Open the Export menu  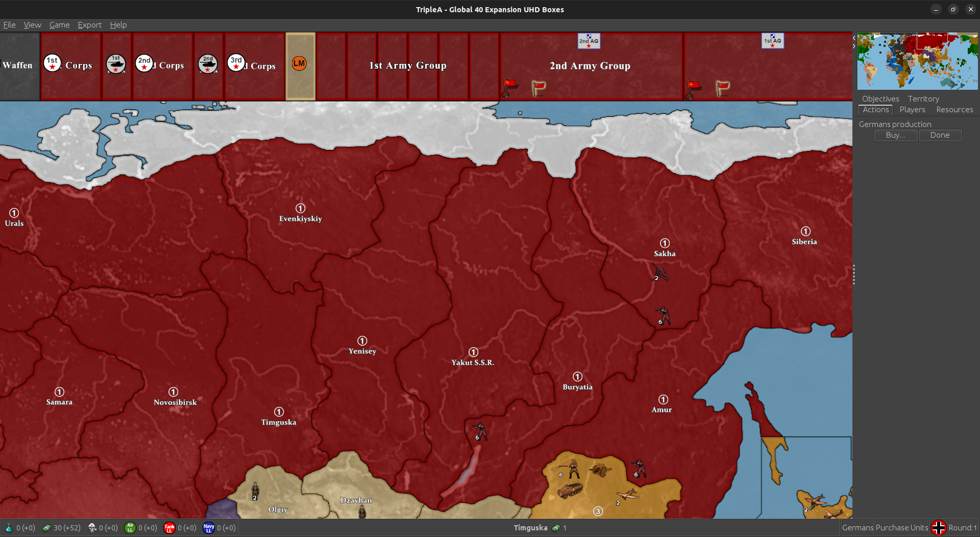[89, 24]
